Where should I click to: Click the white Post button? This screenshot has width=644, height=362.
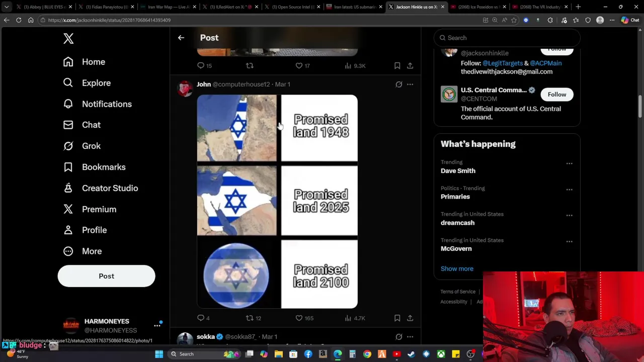coord(106,276)
